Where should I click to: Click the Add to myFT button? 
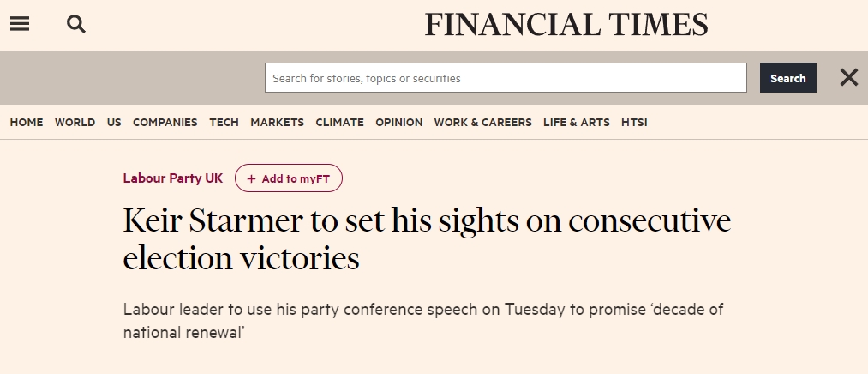click(x=288, y=178)
